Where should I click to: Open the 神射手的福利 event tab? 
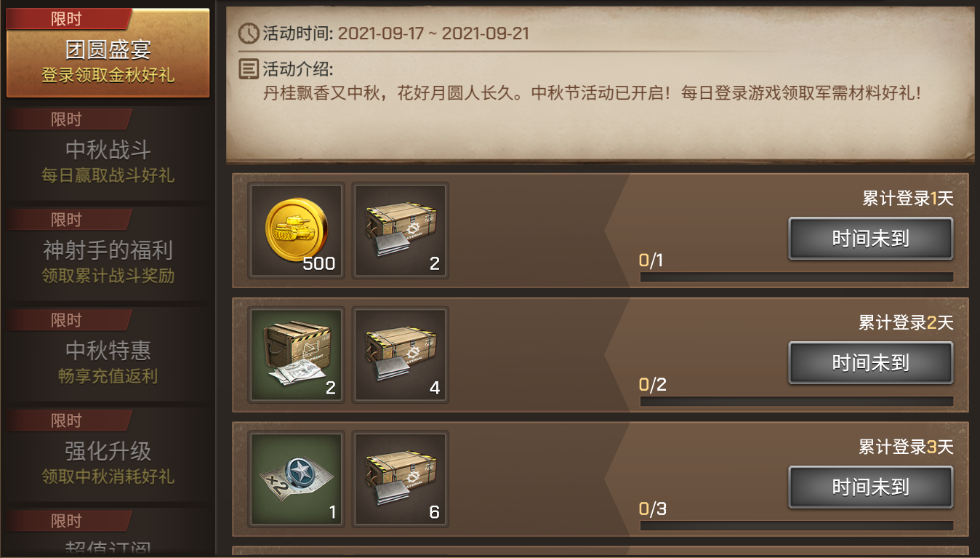108,253
